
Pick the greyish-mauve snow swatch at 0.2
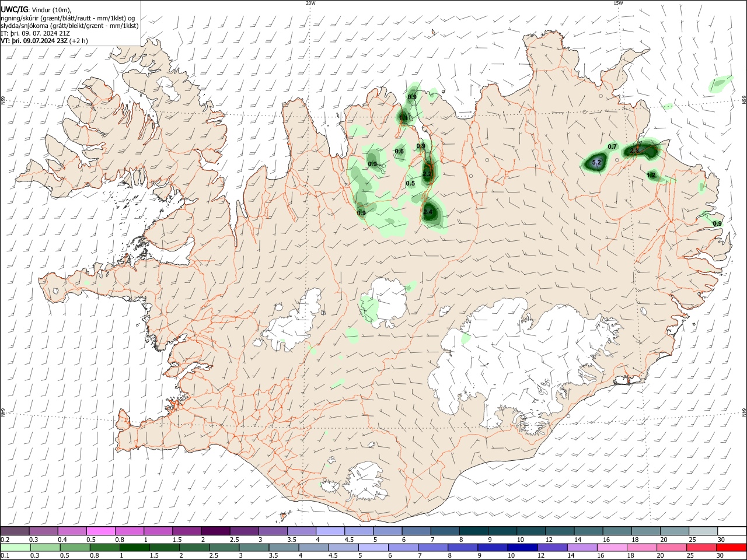coord(15,531)
